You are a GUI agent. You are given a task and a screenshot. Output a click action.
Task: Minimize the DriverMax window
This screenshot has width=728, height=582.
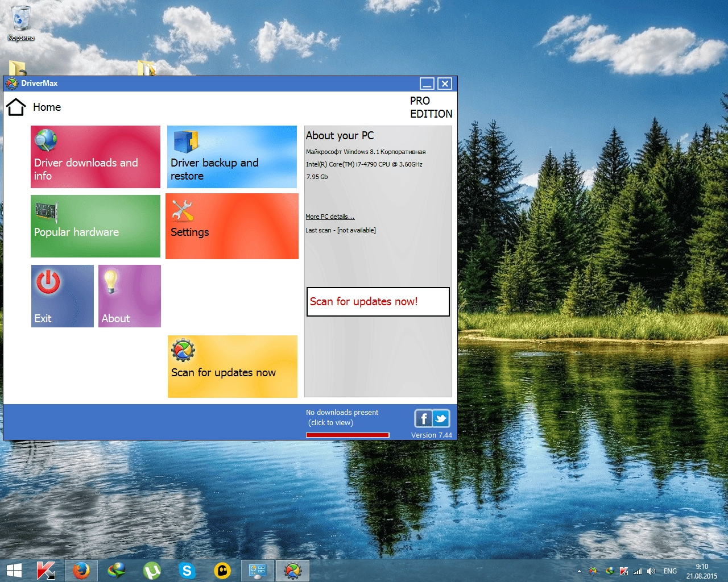coord(427,84)
